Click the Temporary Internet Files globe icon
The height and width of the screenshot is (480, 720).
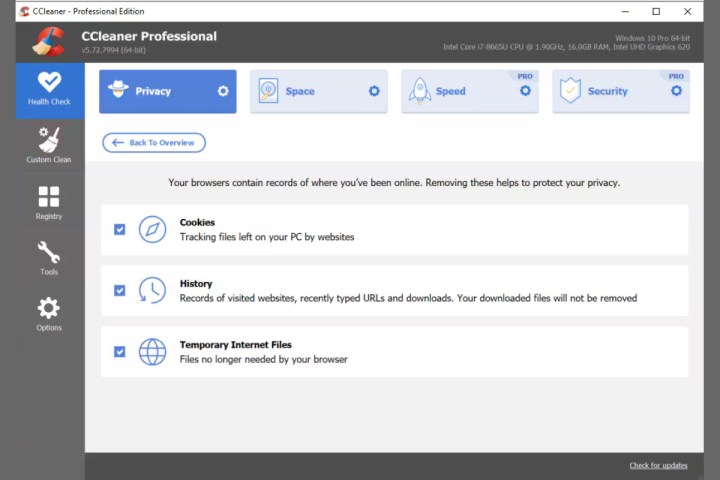click(x=152, y=352)
